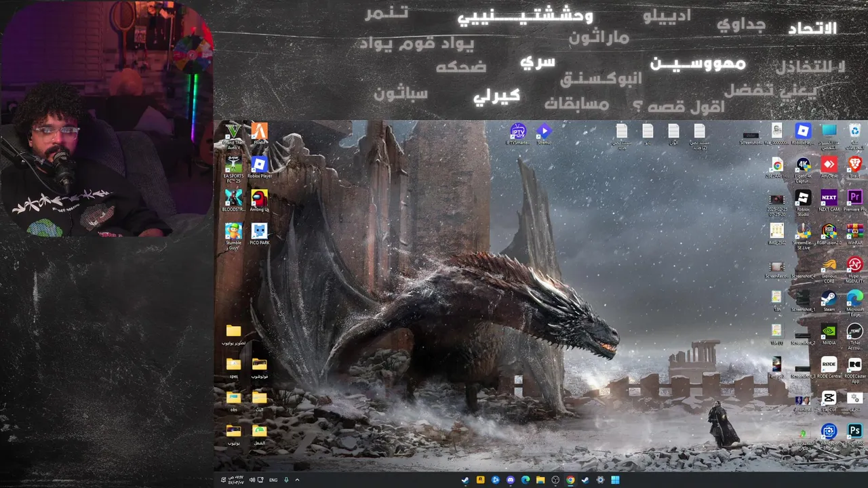Open the Rockstar Games Launcher in taskbar
The height and width of the screenshot is (488, 868).
click(480, 480)
